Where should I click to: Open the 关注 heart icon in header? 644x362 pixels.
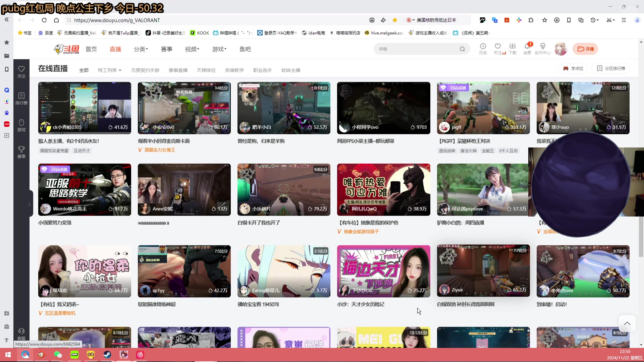498,49
